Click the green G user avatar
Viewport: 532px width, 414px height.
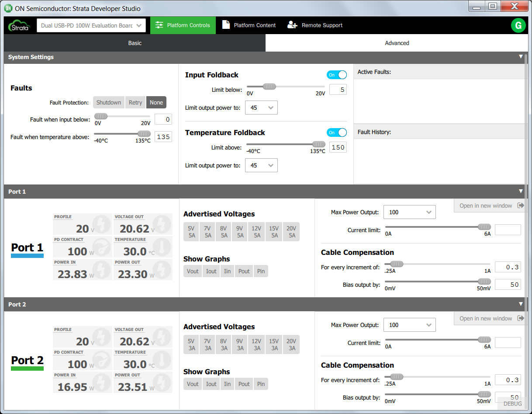coord(518,25)
